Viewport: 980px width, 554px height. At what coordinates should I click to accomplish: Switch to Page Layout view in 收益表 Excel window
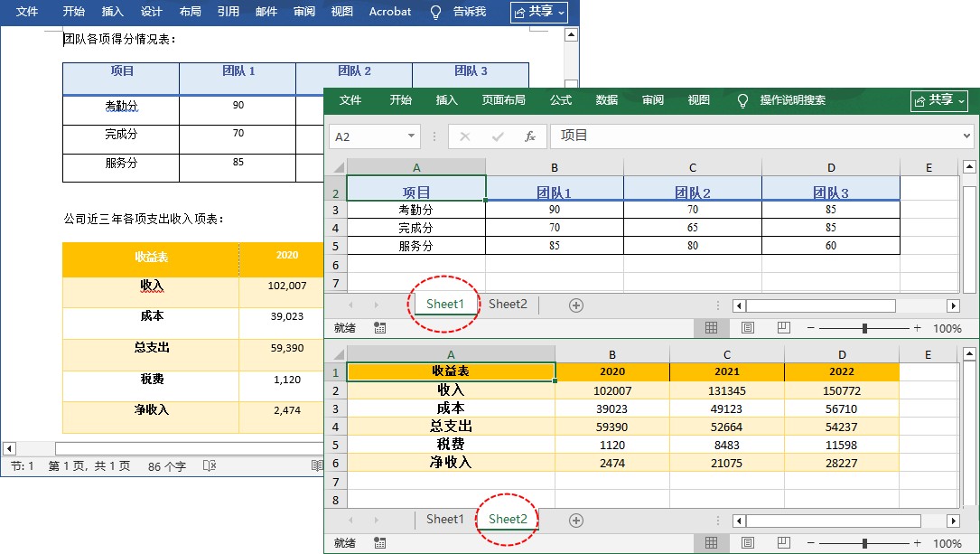[748, 543]
